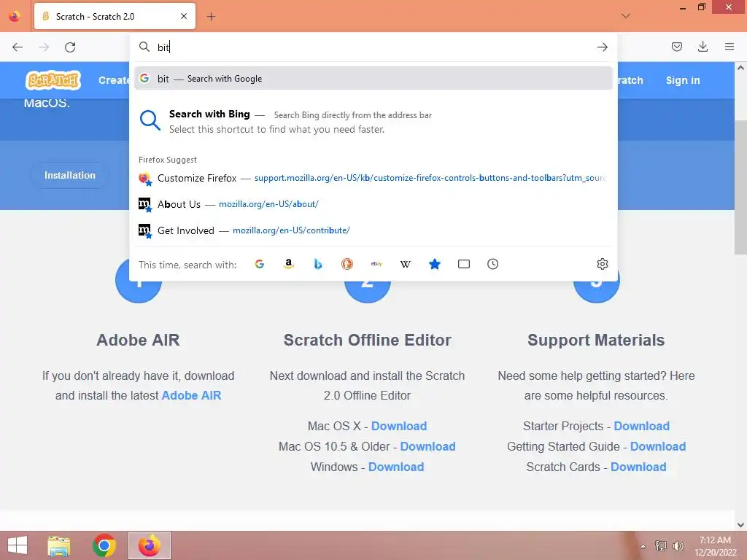This screenshot has height=560, width=747.
Task: Download the Getting Started Guide
Action: click(x=658, y=447)
